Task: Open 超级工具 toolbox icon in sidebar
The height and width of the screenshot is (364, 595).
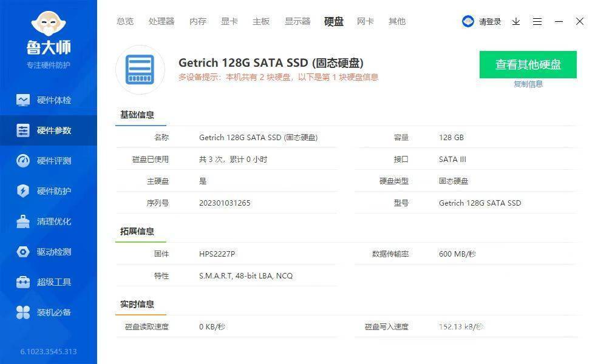Action: tap(23, 282)
